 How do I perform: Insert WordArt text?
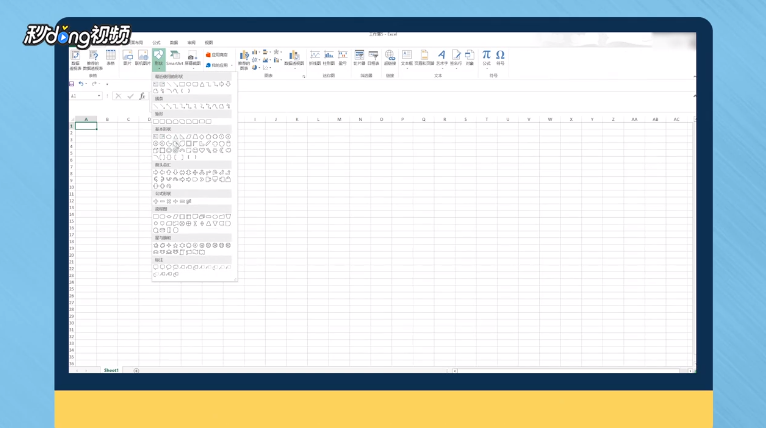(442, 58)
